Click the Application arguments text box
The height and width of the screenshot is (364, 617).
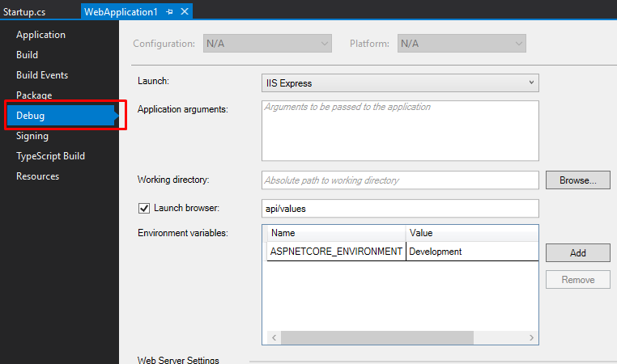400,130
